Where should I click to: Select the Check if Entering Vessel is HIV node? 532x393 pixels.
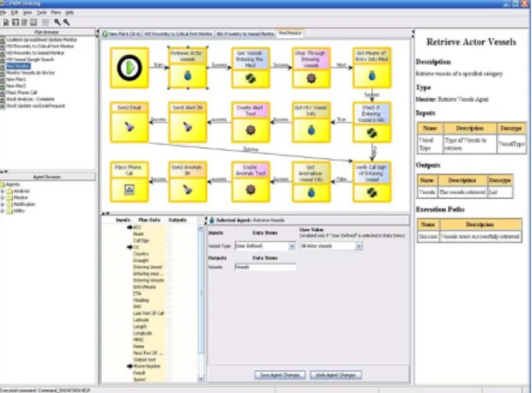pyautogui.click(x=372, y=122)
